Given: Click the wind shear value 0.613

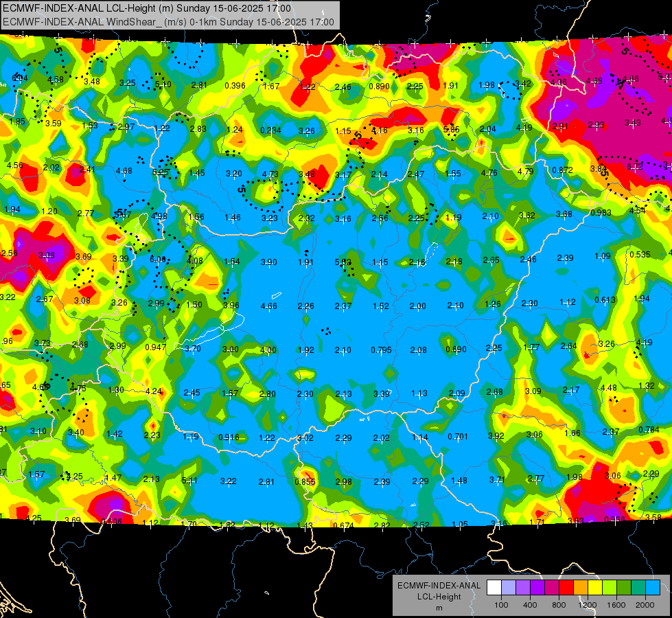Looking at the screenshot, I should [x=605, y=300].
